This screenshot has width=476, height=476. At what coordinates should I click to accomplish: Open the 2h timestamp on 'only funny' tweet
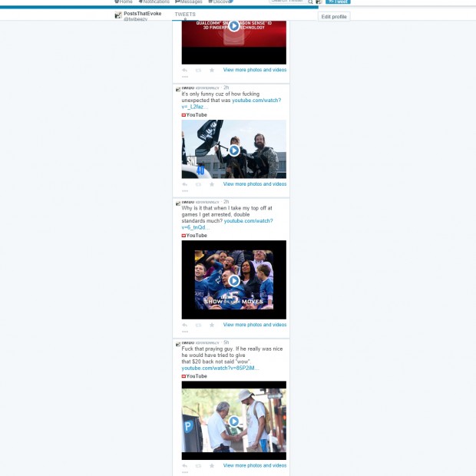pyautogui.click(x=226, y=88)
